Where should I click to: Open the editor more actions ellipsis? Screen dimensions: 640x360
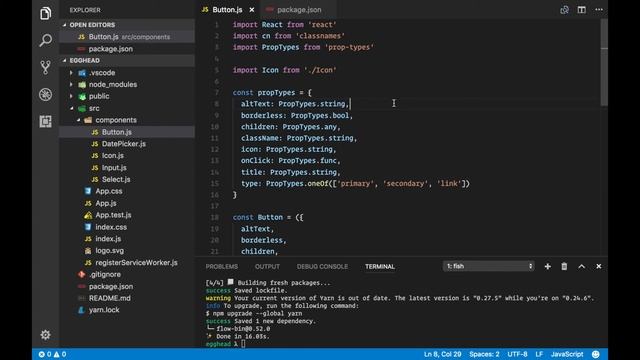599,9
